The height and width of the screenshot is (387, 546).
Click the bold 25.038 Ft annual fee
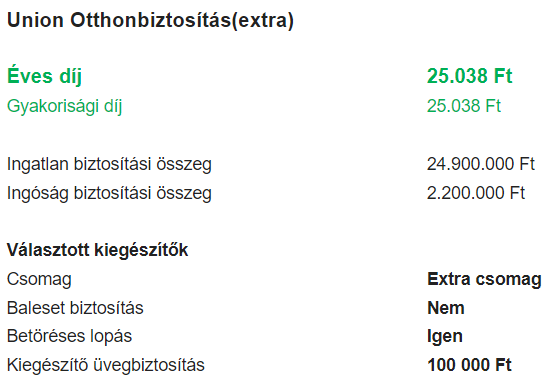pos(470,76)
